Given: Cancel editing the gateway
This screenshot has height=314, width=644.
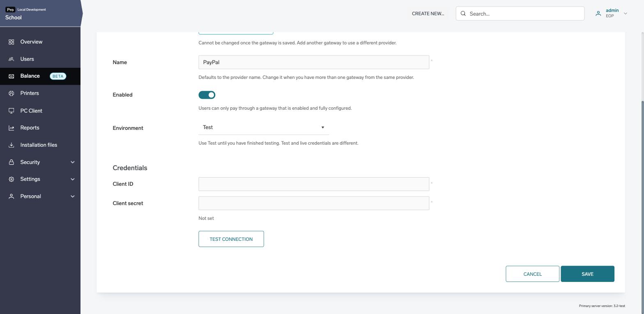Looking at the screenshot, I should coord(532,274).
